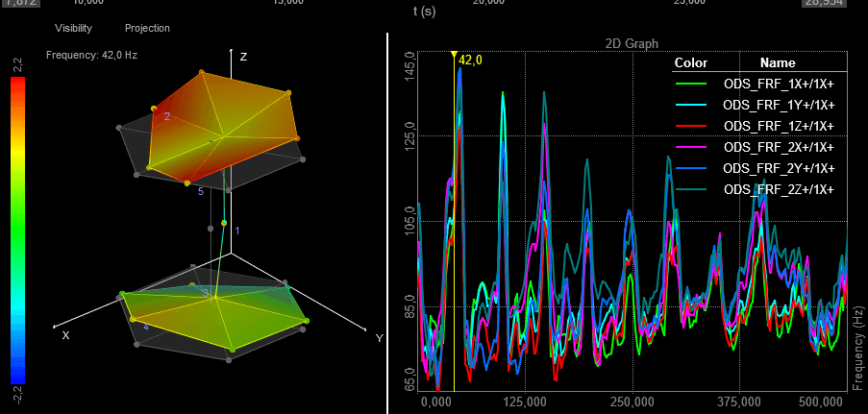The image size is (868, 414).
Task: Click the rainbow color scale bar
Action: coord(17,231)
